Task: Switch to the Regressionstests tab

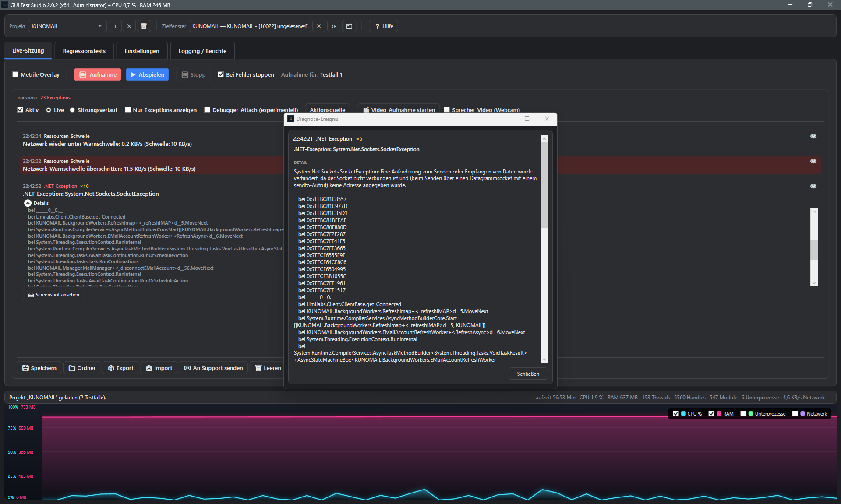Action: 84,51
